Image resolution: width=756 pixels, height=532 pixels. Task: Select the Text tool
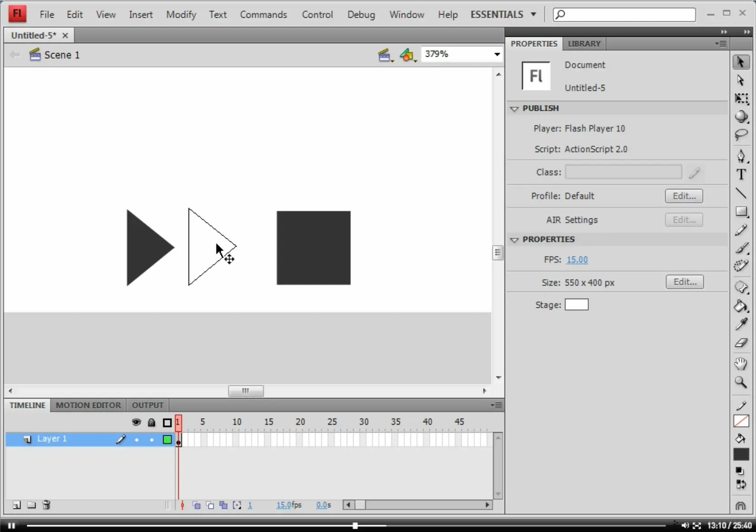click(x=741, y=174)
